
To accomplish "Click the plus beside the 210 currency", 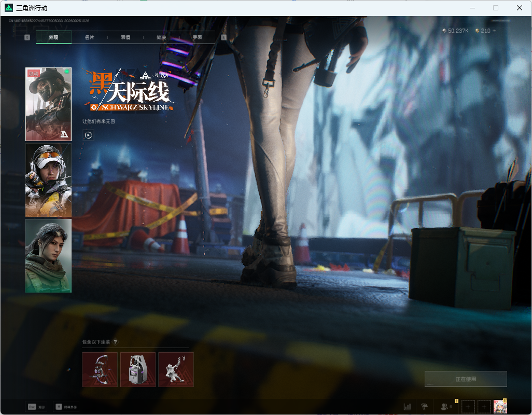I will (x=494, y=31).
